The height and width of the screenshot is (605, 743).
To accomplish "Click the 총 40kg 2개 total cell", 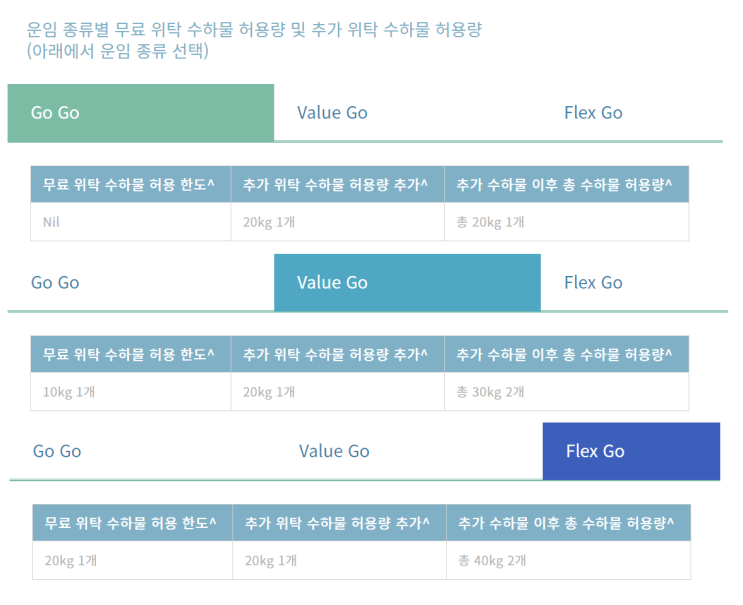I will pos(492,561).
